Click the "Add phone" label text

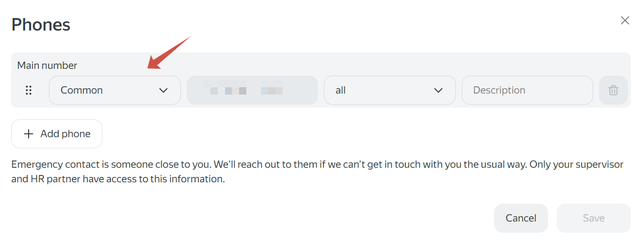pyautogui.click(x=65, y=134)
